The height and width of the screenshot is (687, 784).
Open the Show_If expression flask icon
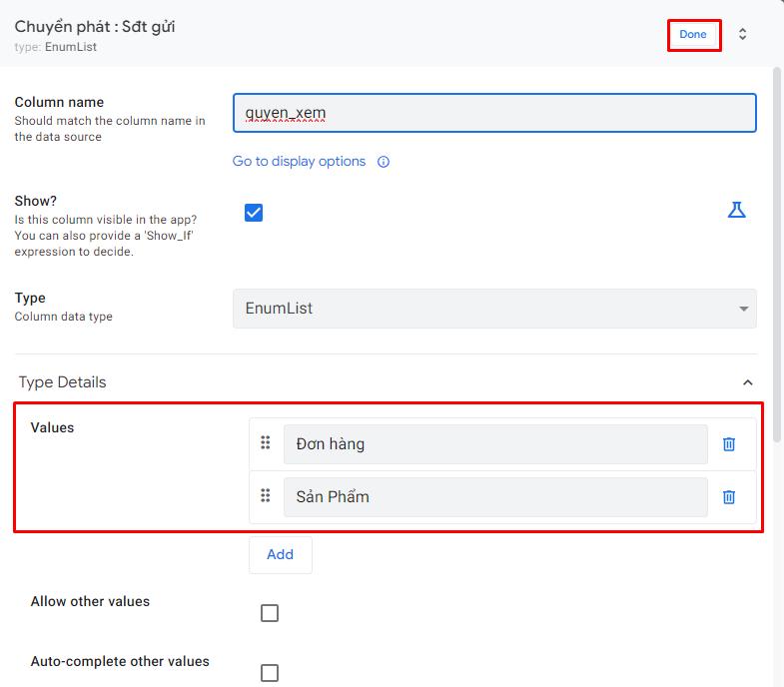click(736, 210)
